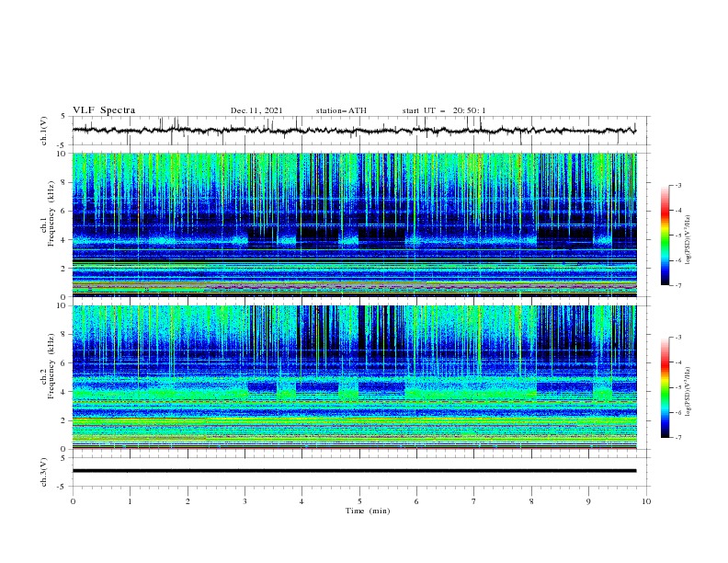This screenshot has width=728, height=563.
Task: Click the lower log(PSD)(V²/Hz) colorbar label
Action: click(x=688, y=391)
